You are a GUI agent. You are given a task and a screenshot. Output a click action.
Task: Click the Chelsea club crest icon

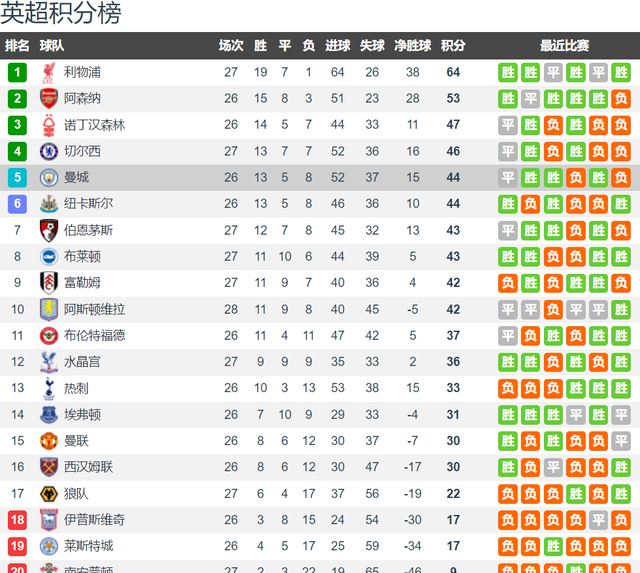pyautogui.click(x=49, y=151)
